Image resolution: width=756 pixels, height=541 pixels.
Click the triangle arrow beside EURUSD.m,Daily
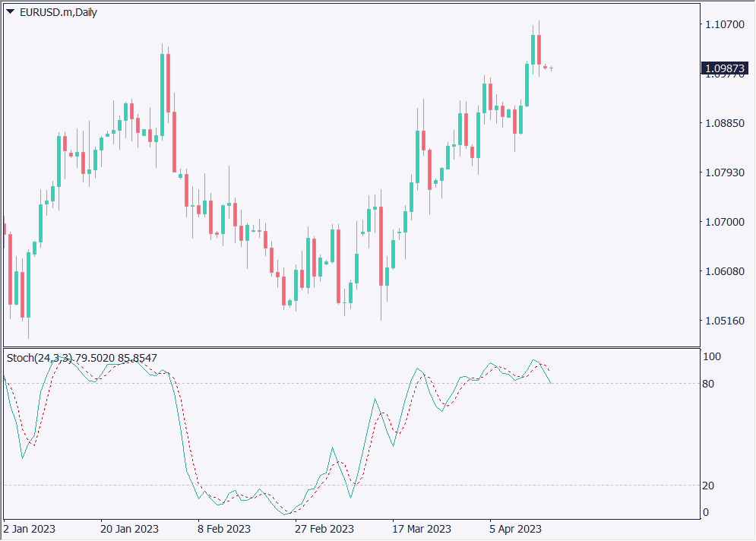11,12
